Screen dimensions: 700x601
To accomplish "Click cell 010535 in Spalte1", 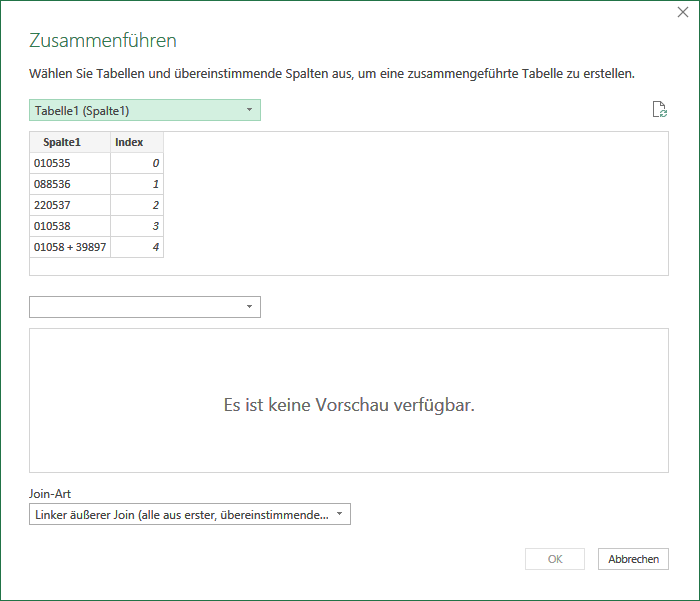I will pos(70,163).
